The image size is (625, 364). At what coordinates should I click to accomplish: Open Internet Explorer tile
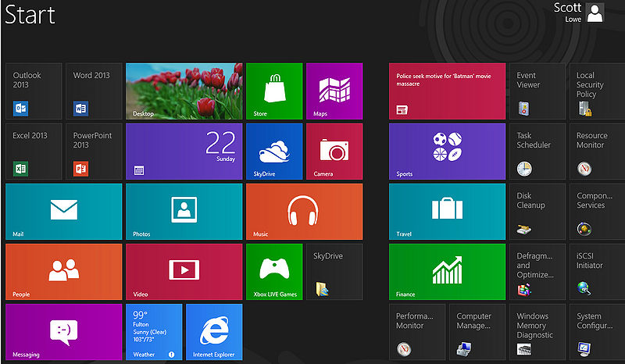pyautogui.click(x=213, y=332)
